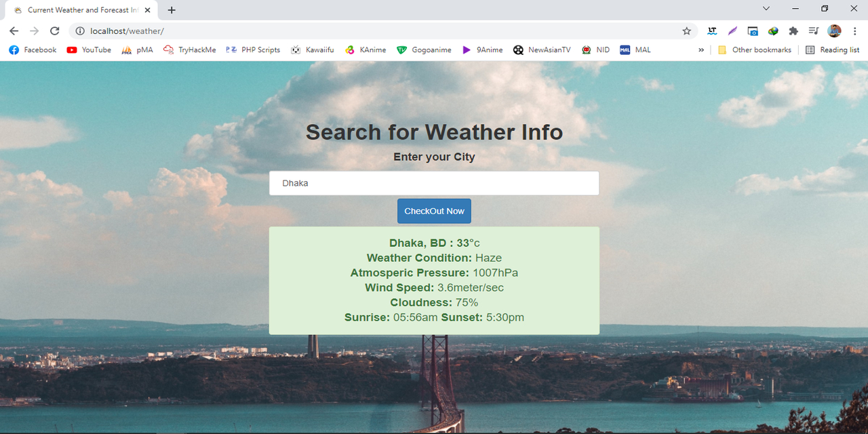Bookmark this page using the star icon
This screenshot has height=434, width=868.
point(687,31)
